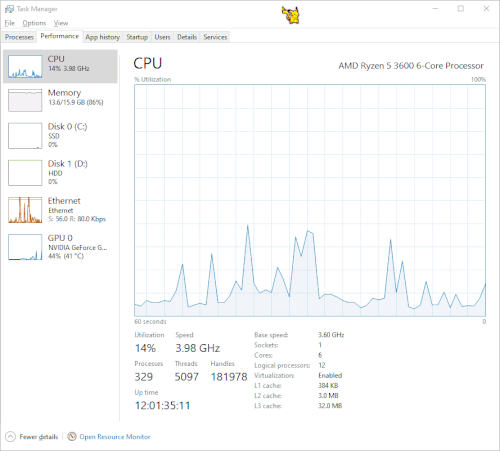Click the L1 cache value 384 KB
The image size is (500, 451).
[328, 385]
